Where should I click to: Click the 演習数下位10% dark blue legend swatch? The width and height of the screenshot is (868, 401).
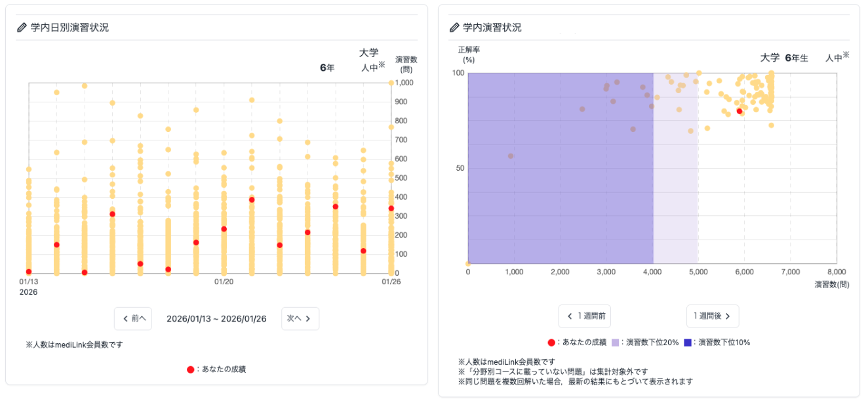[687, 343]
